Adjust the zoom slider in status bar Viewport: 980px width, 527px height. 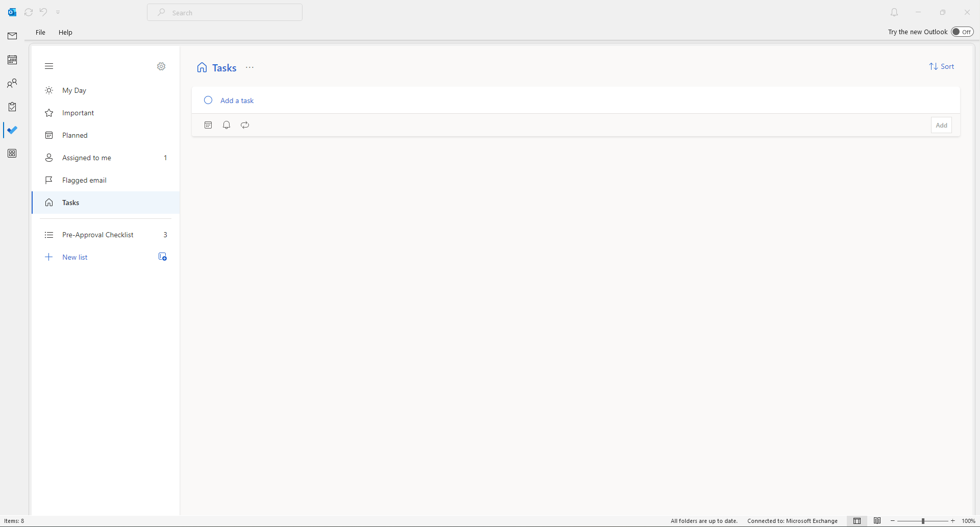[x=923, y=521]
